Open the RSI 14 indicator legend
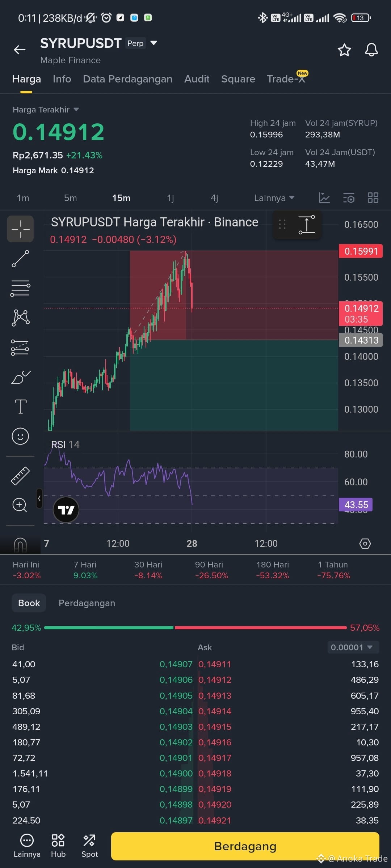 coord(65,444)
